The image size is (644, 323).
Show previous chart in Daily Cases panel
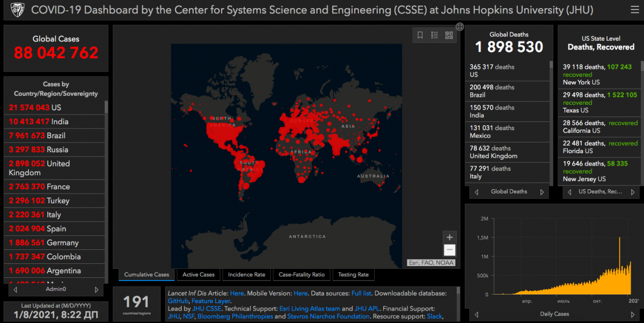click(x=477, y=314)
